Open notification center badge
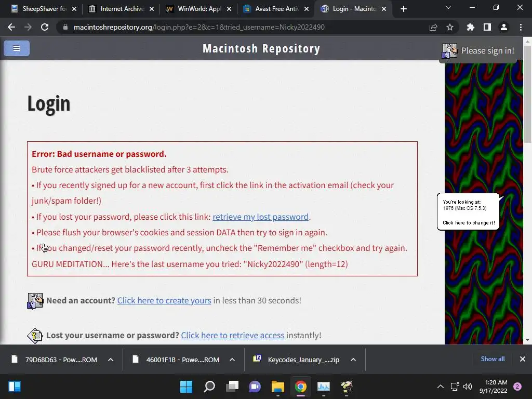Screen dimensions: 532x399 pyautogui.click(x=517, y=387)
